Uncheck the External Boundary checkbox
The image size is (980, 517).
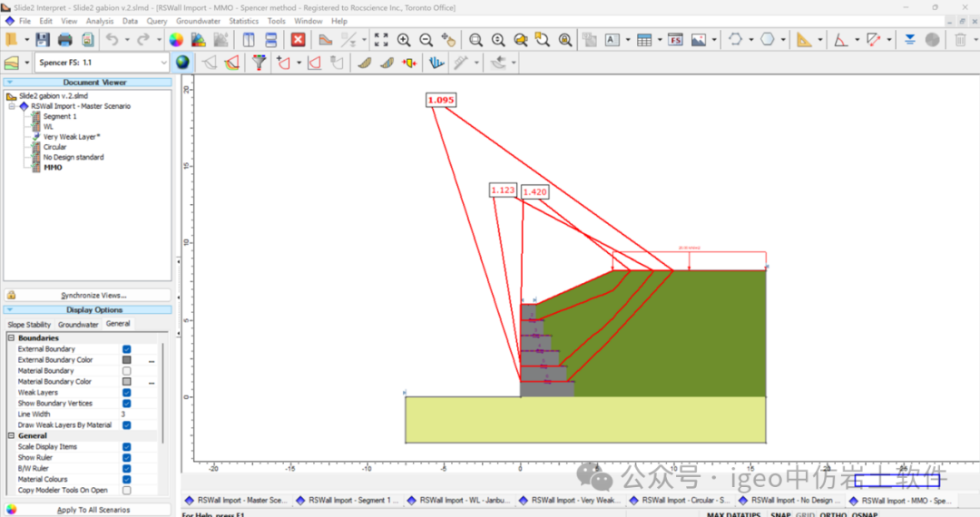click(126, 349)
